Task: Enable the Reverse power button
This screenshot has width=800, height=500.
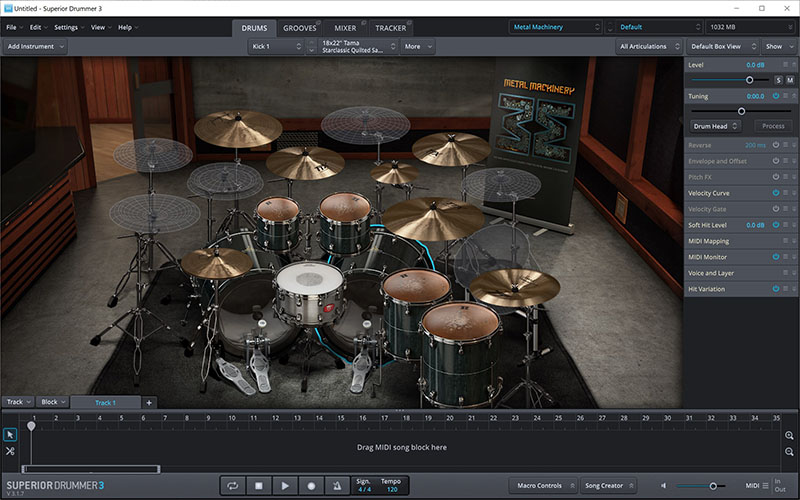Action: [x=776, y=145]
